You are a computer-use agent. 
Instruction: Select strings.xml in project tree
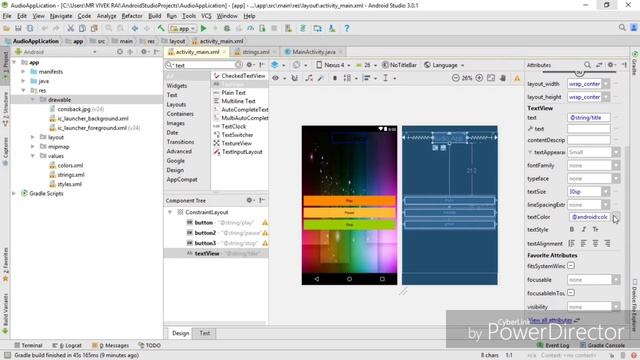(71, 175)
